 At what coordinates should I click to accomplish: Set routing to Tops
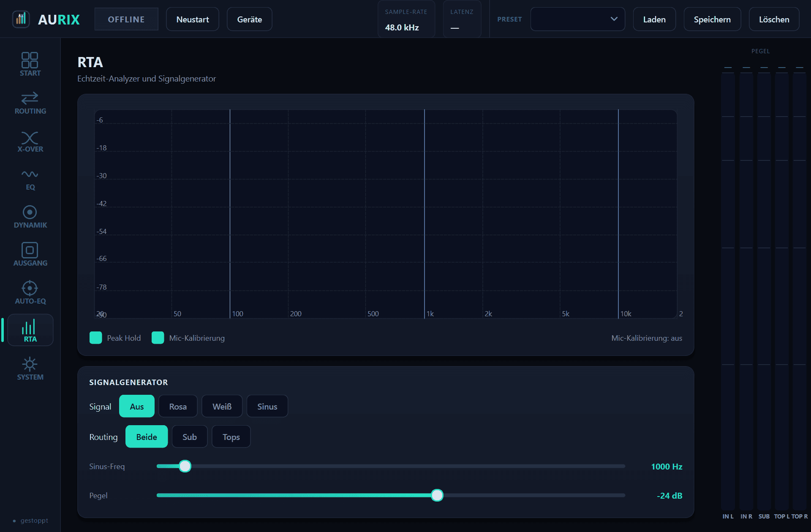point(231,437)
